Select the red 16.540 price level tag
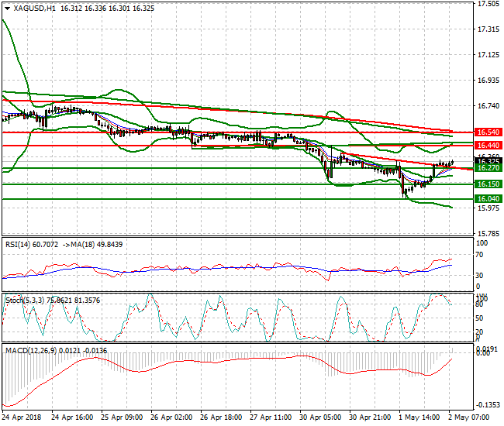504x426 pixels. click(x=487, y=132)
